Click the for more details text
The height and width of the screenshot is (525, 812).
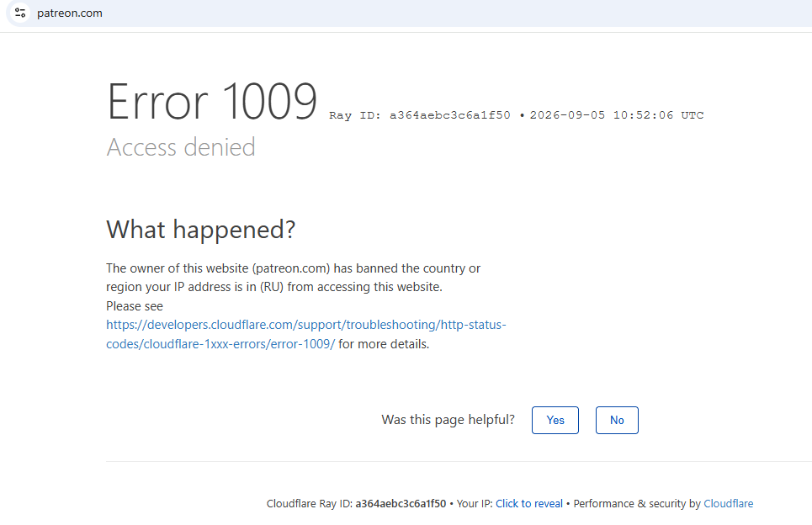383,344
